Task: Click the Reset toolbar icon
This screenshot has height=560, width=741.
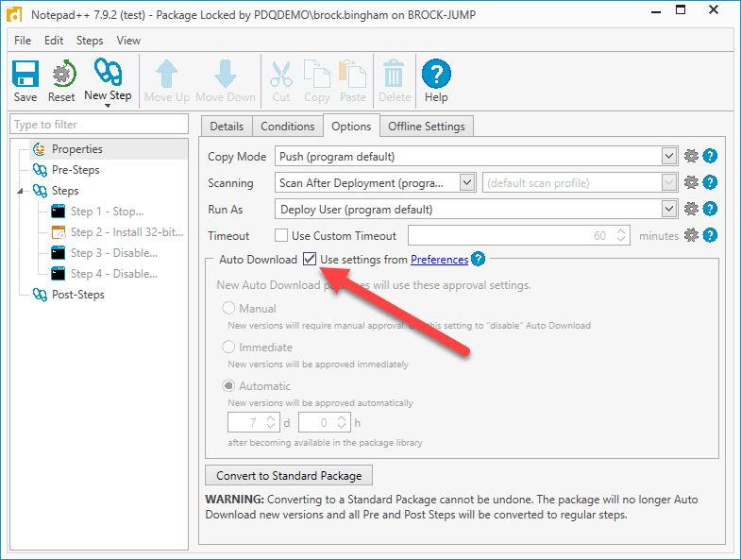Action: point(62,74)
